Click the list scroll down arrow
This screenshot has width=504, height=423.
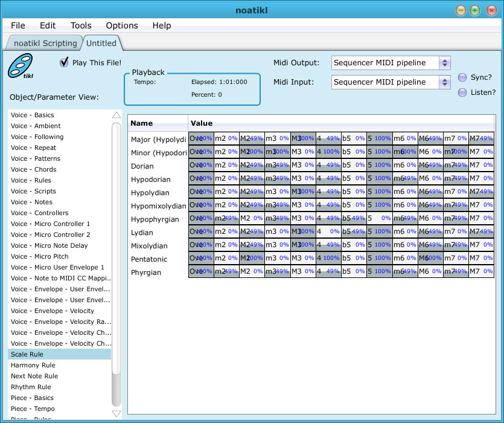(116, 414)
